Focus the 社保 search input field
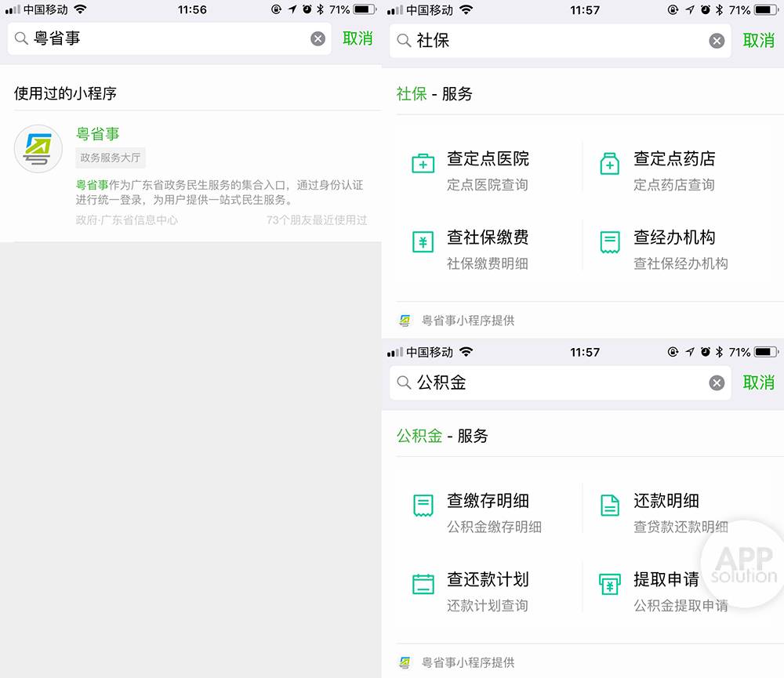784x678 pixels. coord(560,41)
